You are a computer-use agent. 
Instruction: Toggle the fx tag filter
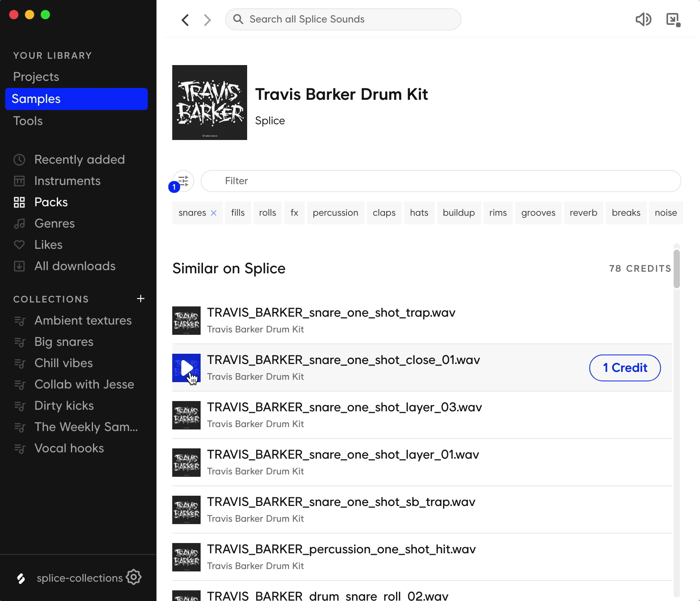click(x=294, y=213)
